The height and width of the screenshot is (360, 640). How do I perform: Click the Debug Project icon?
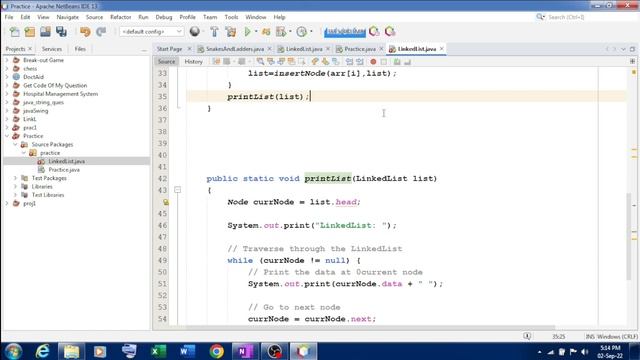coord(266,31)
